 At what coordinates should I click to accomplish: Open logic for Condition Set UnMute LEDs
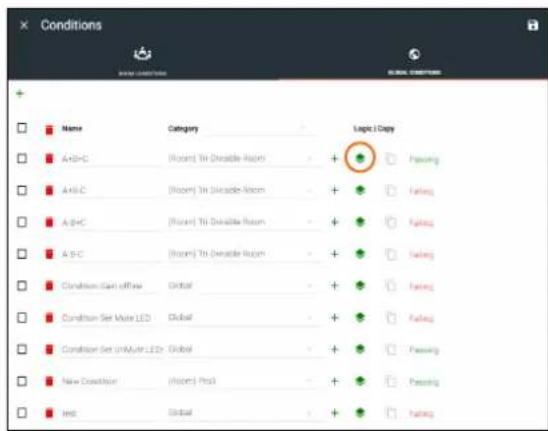(360, 349)
